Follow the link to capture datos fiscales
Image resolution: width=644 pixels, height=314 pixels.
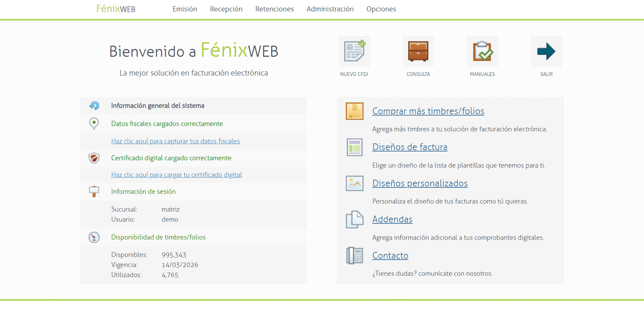[175, 141]
